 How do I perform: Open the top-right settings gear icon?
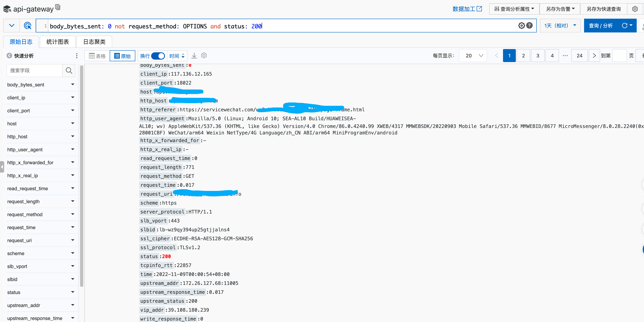pos(635,9)
